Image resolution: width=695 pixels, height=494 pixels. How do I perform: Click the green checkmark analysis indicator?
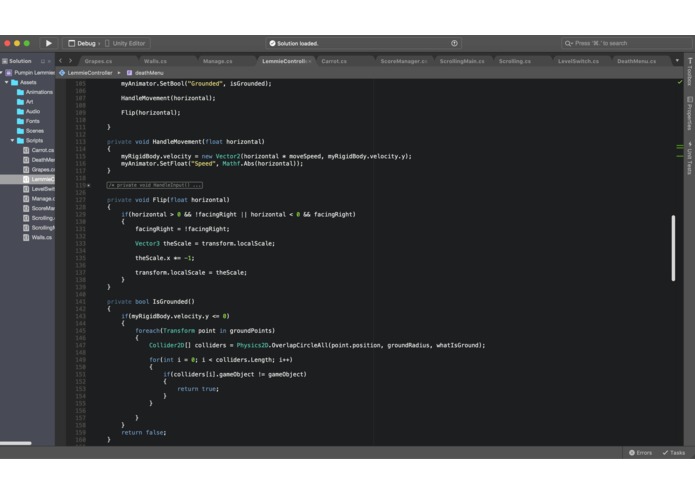pyautogui.click(x=680, y=82)
